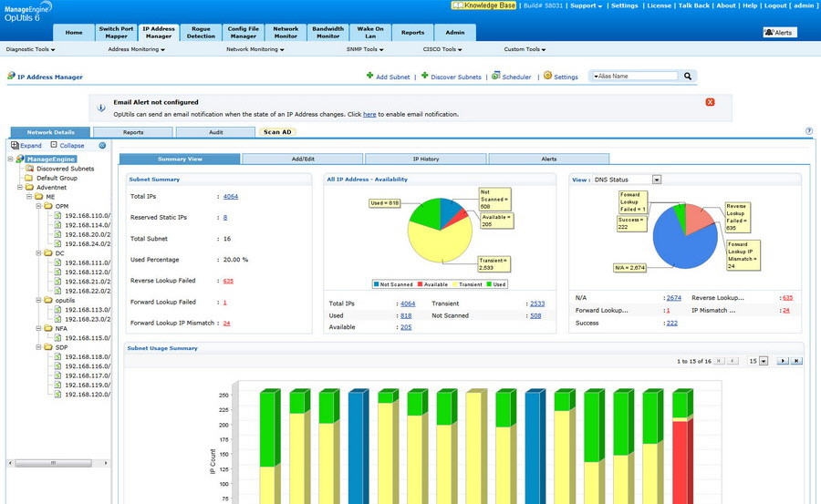
Task: Open the rows-per-page dropdown showing 15
Action: (764, 361)
